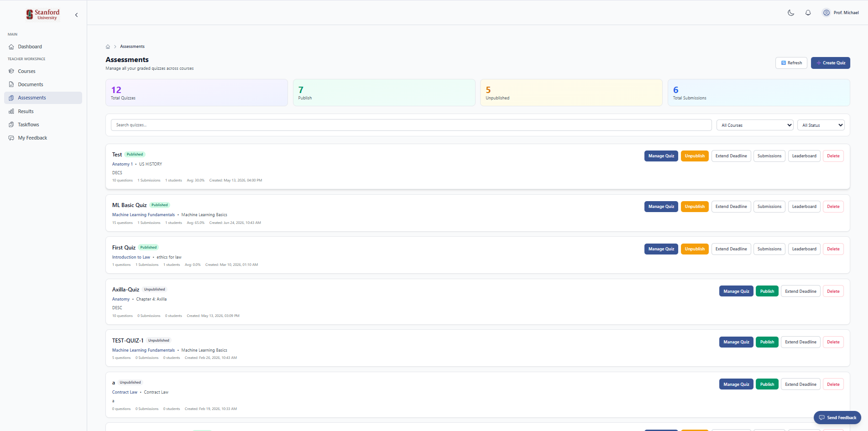Publish the Axilla-Quiz

(767, 291)
